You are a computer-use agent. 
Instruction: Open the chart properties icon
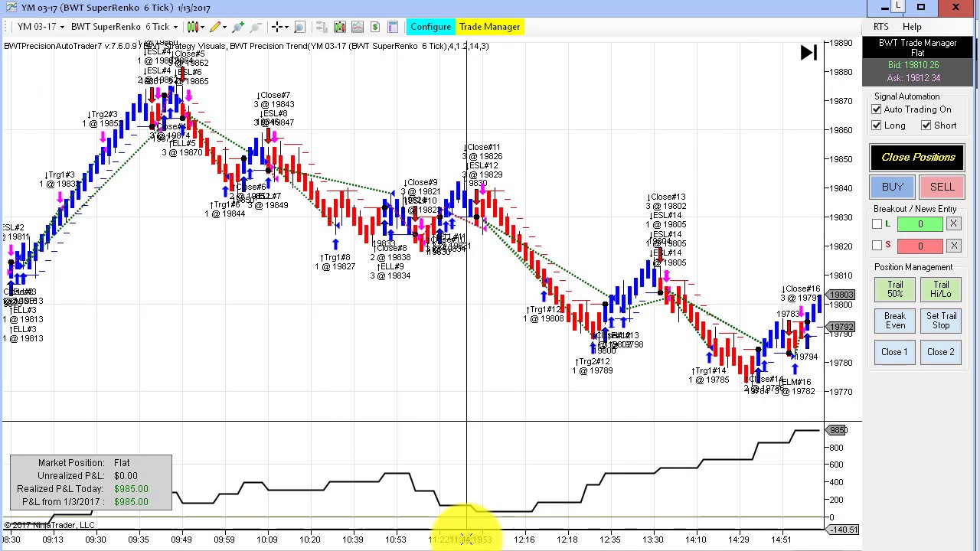click(393, 27)
